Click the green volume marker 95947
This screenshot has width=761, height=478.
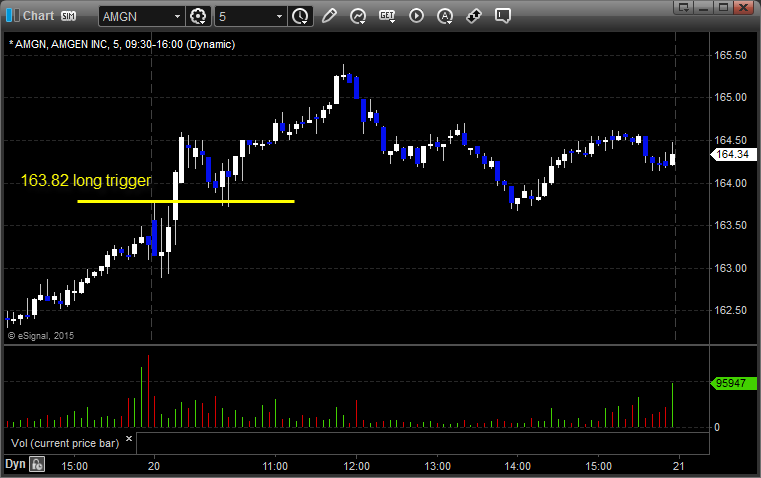[733, 383]
